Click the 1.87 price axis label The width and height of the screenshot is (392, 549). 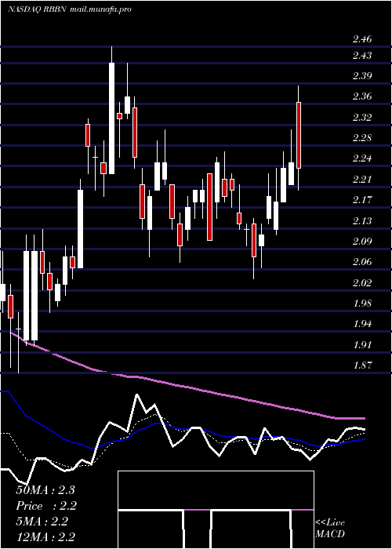point(362,365)
